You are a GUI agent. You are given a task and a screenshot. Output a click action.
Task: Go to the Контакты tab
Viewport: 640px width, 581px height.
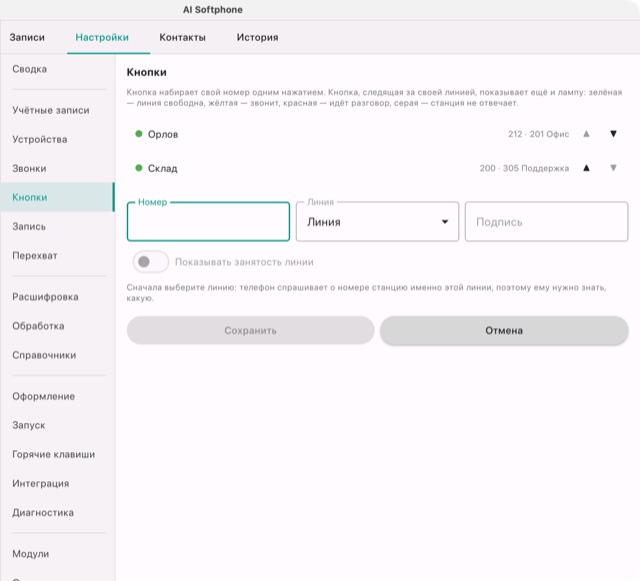click(182, 37)
